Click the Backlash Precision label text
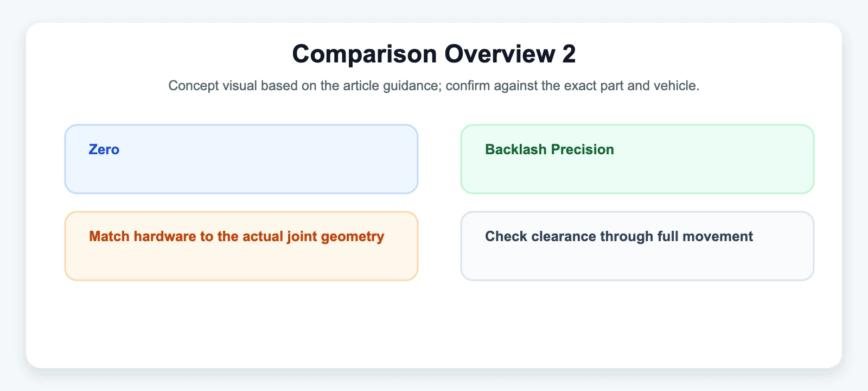The image size is (868, 391). (x=550, y=149)
